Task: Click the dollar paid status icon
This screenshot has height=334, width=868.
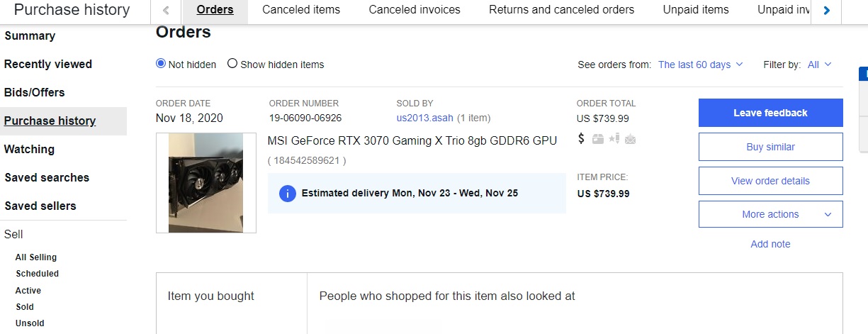Action: (x=582, y=138)
